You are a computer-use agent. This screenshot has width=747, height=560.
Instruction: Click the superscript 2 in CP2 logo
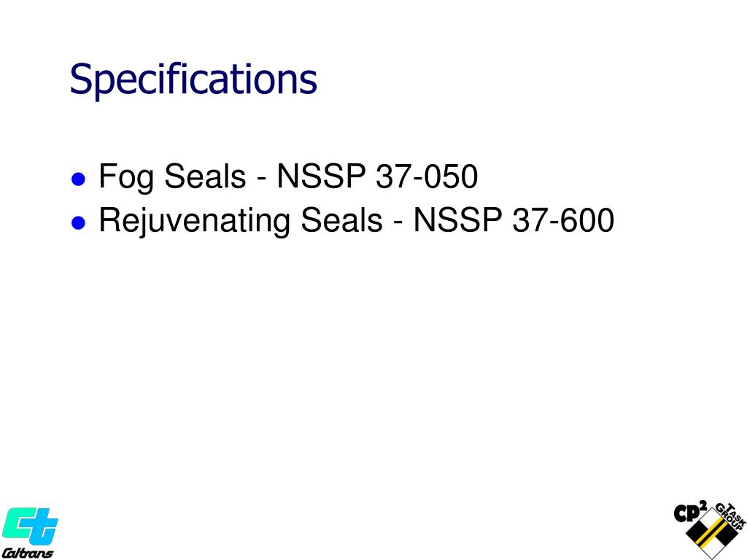point(703,505)
